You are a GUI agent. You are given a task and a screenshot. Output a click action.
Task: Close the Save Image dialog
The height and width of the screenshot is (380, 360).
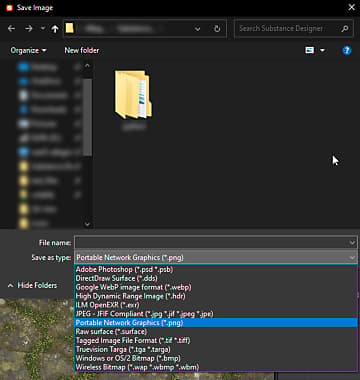(351, 7)
